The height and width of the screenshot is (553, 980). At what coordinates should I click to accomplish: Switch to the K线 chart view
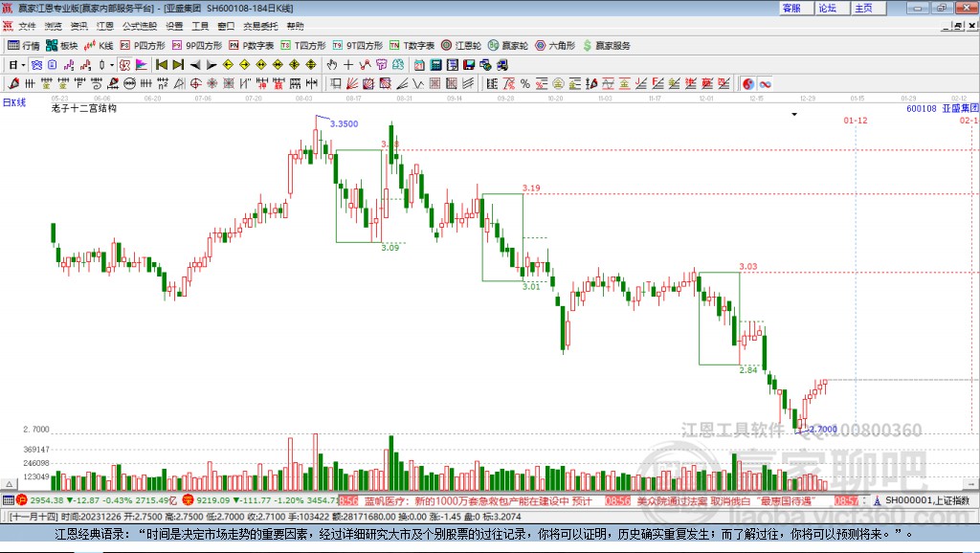tap(99, 46)
